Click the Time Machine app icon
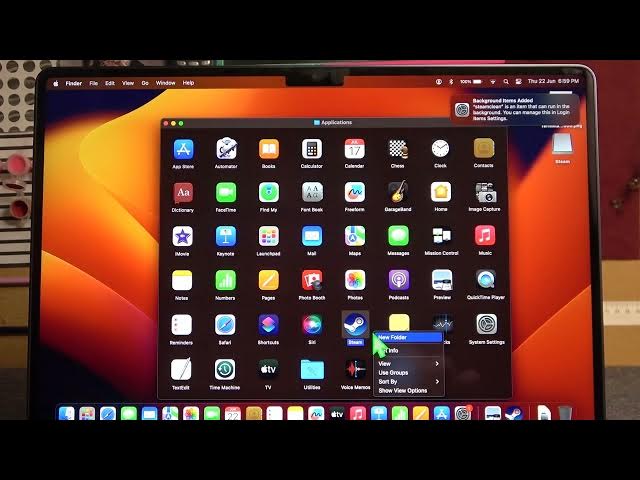640x480 pixels. coord(225,369)
